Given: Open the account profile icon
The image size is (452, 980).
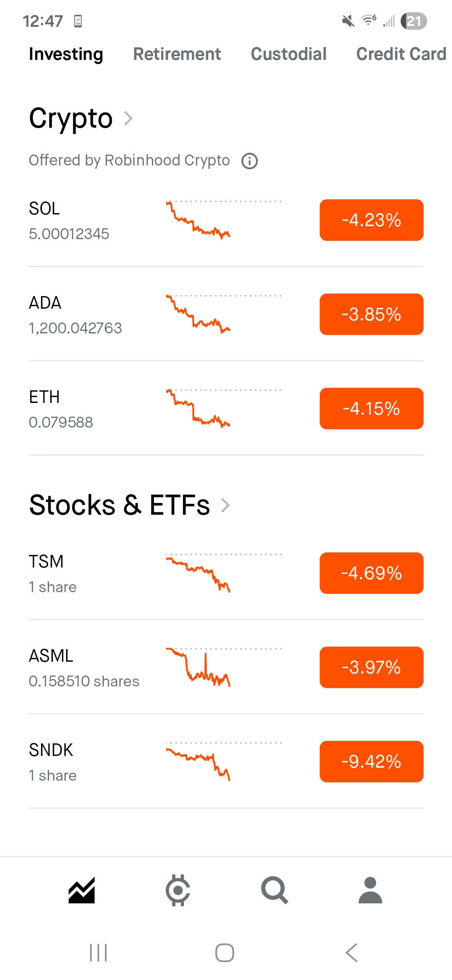Looking at the screenshot, I should pyautogui.click(x=370, y=890).
